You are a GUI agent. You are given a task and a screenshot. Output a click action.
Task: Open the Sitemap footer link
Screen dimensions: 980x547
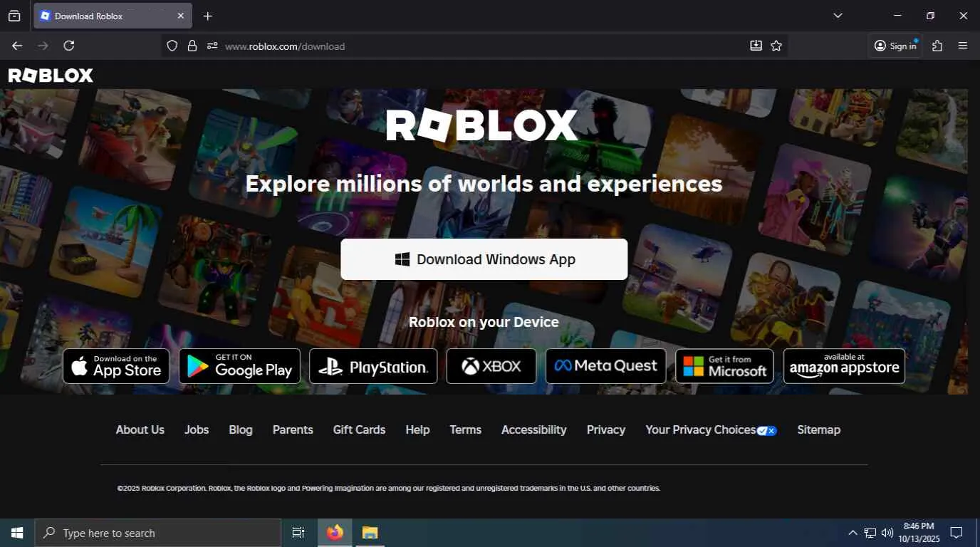819,429
